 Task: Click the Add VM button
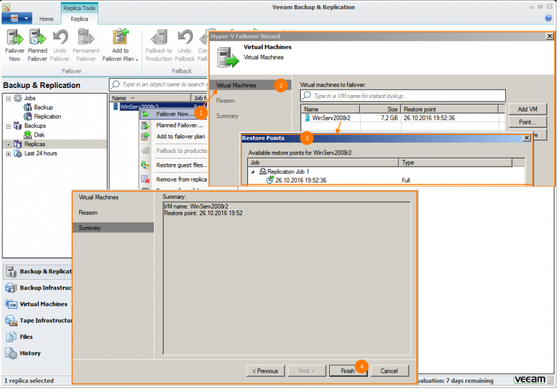pyautogui.click(x=528, y=109)
